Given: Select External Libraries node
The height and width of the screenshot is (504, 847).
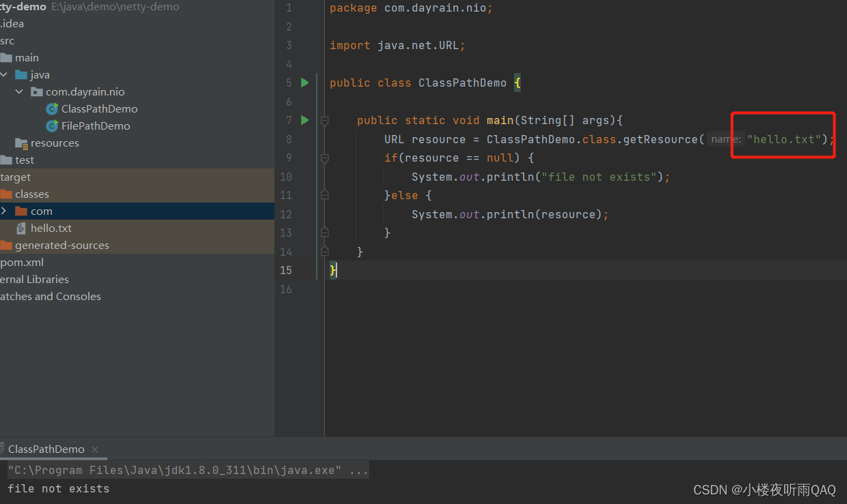Looking at the screenshot, I should pos(34,280).
